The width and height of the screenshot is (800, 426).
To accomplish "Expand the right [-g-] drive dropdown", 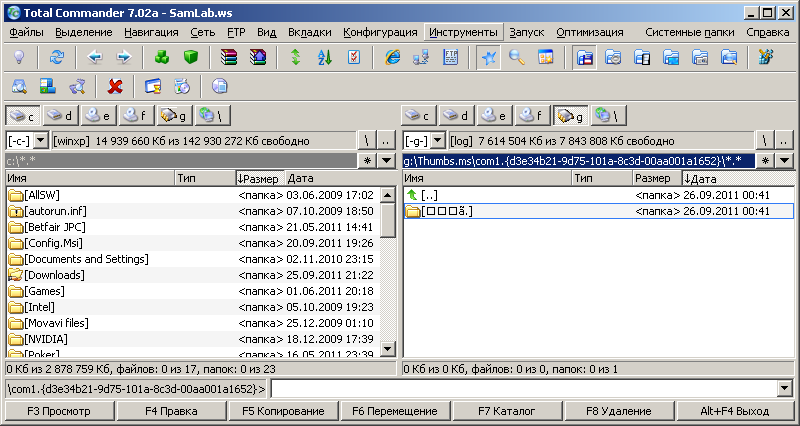I will click(x=438, y=140).
